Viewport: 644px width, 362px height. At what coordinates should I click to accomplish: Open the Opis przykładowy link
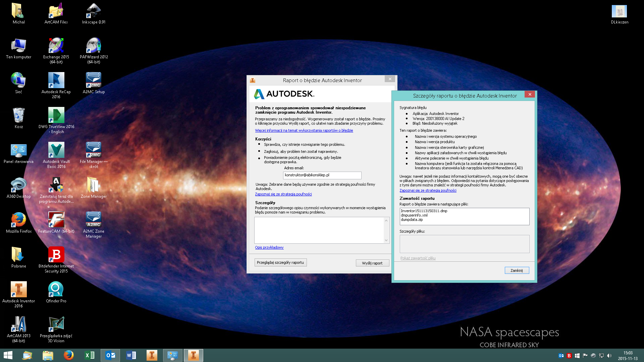click(x=269, y=247)
